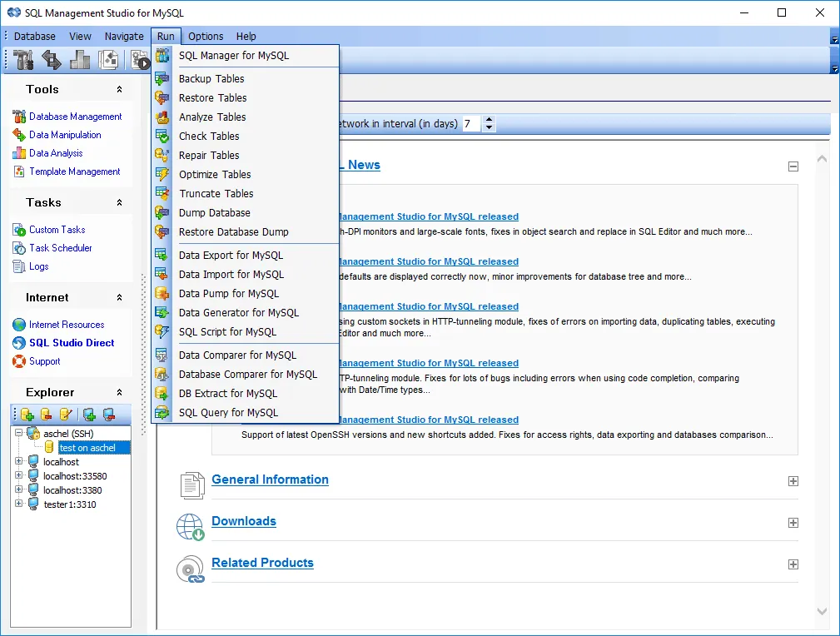The height and width of the screenshot is (636, 840).
Task: Collapse the aschel (SSH) tree node
Action: [x=19, y=432]
